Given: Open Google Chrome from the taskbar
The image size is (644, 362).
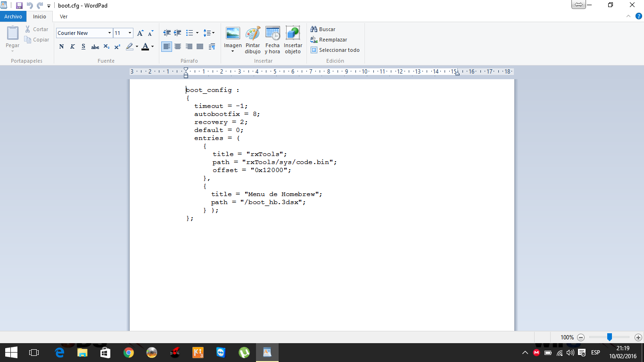Looking at the screenshot, I should coord(128,353).
